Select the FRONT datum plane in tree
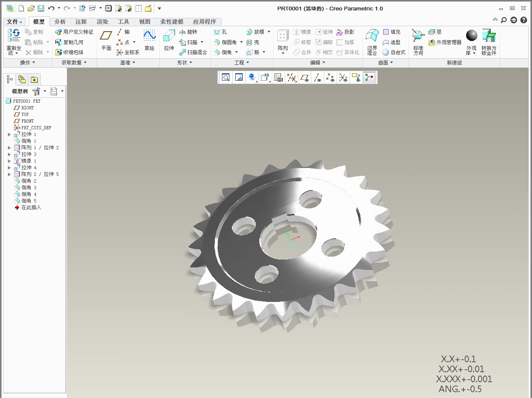 (24, 121)
